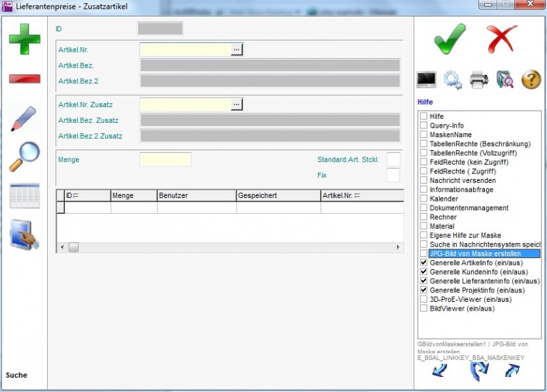The height and width of the screenshot is (392, 547).
Task: Enable the Kalender checkbox
Action: coord(424,199)
